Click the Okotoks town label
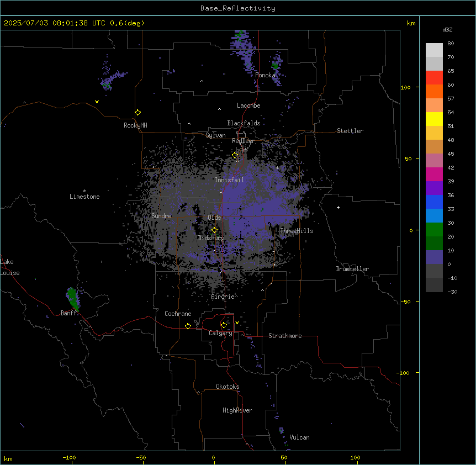 pos(228,387)
